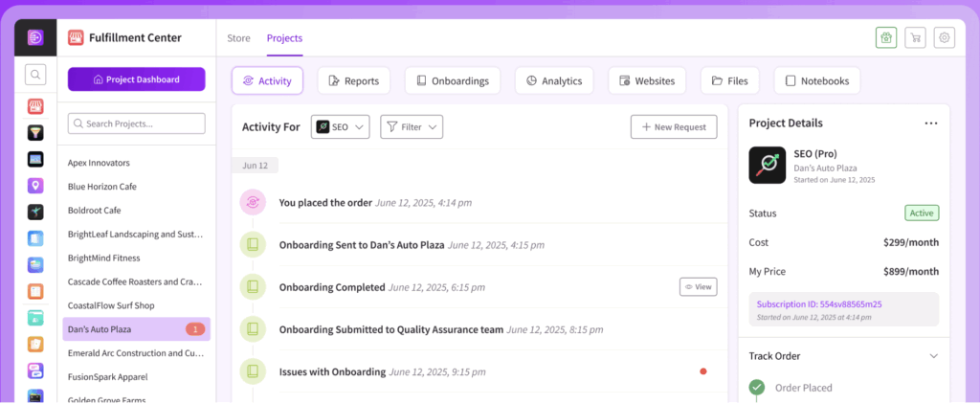Open the settings gear icon
The height and width of the screenshot is (404, 980).
point(945,37)
